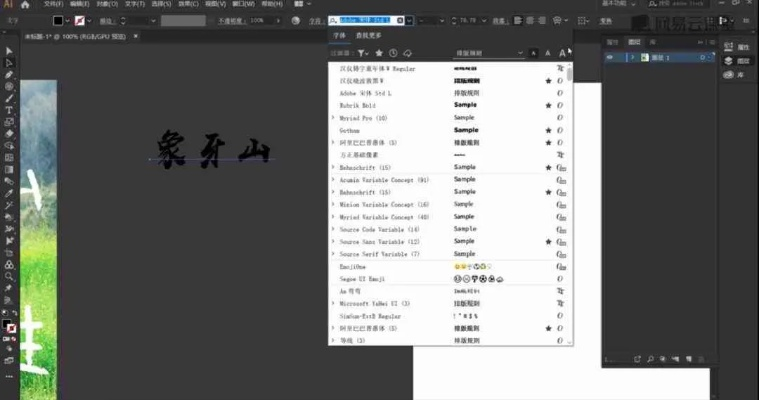Open the font name dropdown arrow
The width and height of the screenshot is (759, 400).
tap(409, 20)
